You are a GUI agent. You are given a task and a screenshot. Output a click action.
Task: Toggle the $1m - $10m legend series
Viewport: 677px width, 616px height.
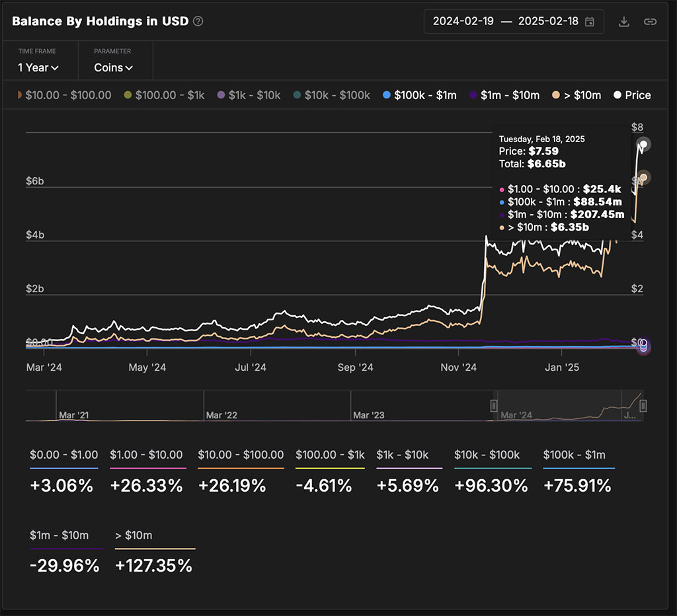(504, 95)
